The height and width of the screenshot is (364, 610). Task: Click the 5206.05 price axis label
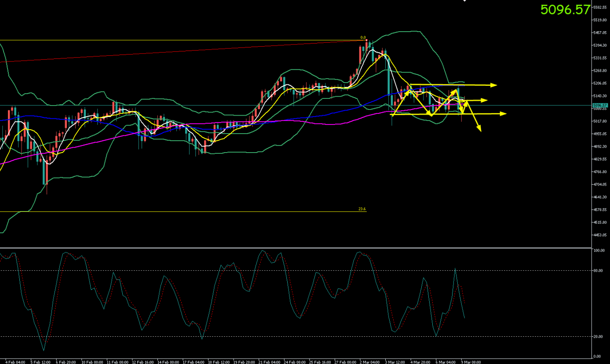click(601, 84)
